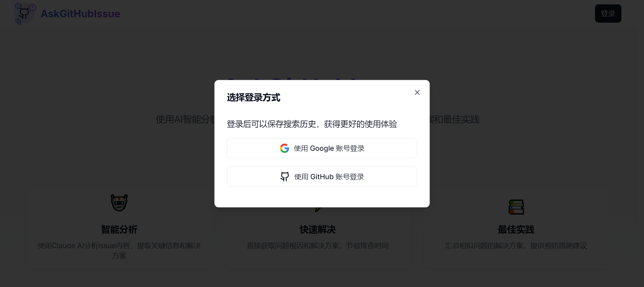The width and height of the screenshot is (644, 287).
Task: Close the 选择登录方式 dialog with the X
Action: (x=417, y=93)
